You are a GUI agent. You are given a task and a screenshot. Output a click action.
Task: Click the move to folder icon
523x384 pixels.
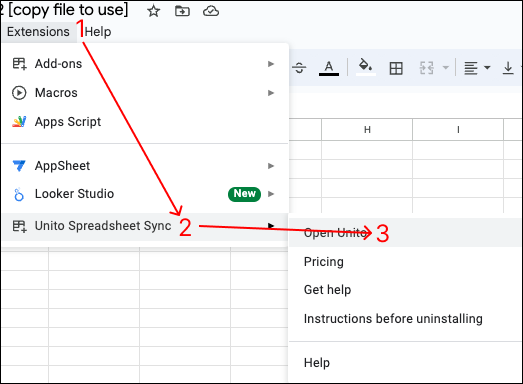(x=182, y=11)
